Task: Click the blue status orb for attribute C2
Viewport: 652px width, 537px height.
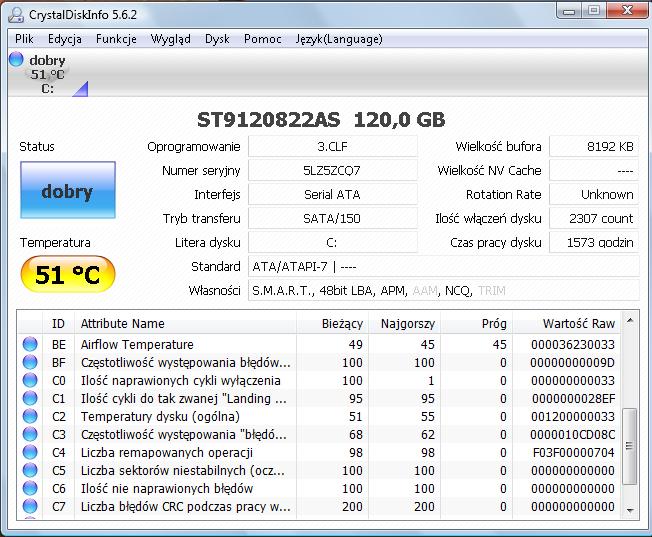Action: [x=30, y=416]
